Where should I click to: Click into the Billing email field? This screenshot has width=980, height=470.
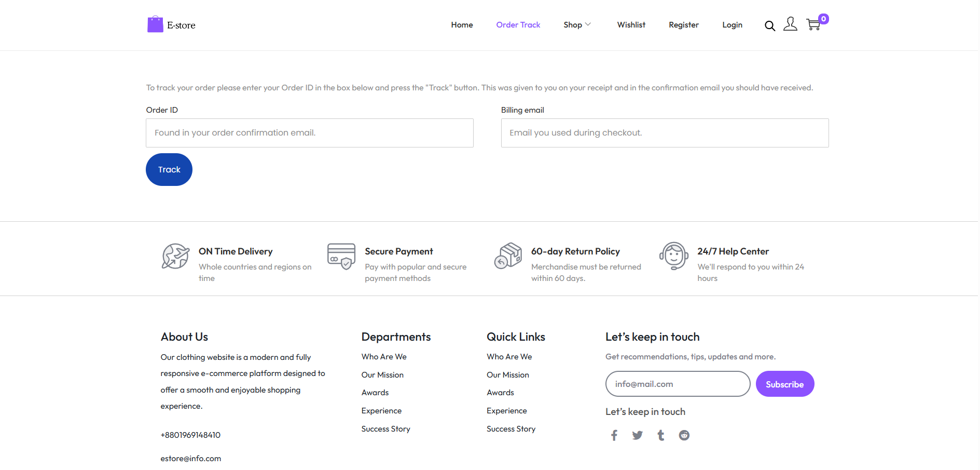[x=665, y=133]
